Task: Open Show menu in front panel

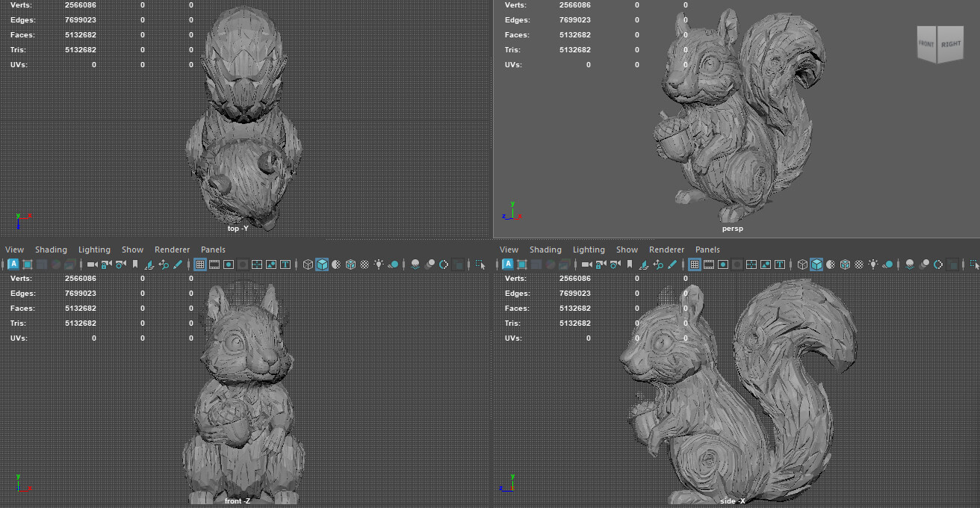Action: (x=132, y=250)
